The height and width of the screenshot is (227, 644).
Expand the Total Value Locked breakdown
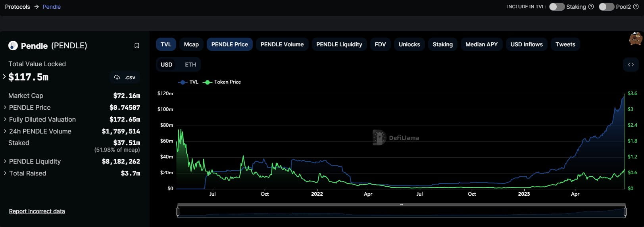click(4, 76)
